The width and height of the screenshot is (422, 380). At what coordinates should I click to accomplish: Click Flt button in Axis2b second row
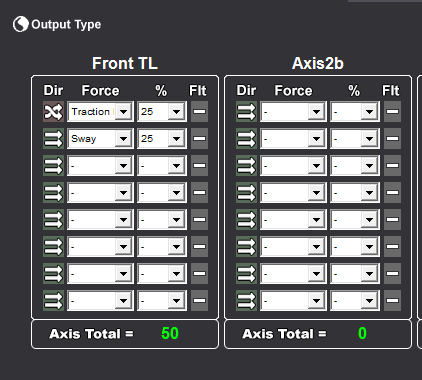[x=392, y=139]
